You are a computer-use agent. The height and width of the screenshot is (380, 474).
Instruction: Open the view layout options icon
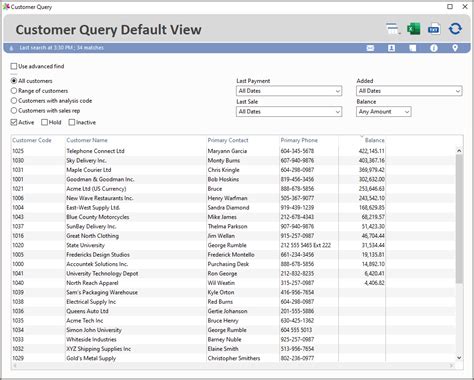393,29
